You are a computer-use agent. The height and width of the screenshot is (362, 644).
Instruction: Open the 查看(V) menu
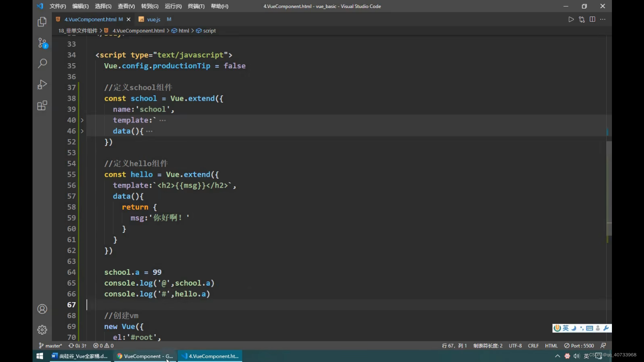(126, 6)
